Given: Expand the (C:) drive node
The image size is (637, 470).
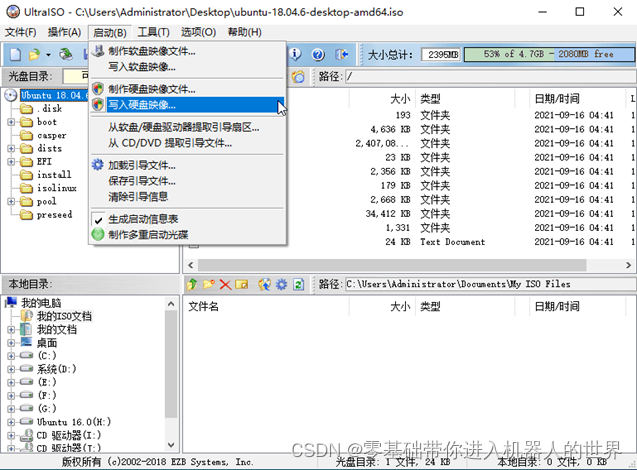Looking at the screenshot, I should pos(11,355).
